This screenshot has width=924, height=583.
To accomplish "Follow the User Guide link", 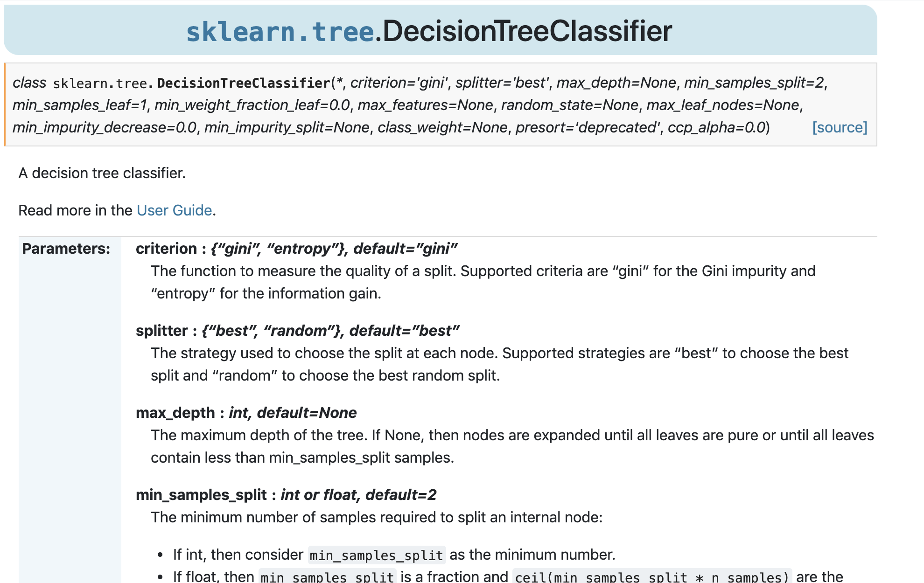I will tap(174, 210).
